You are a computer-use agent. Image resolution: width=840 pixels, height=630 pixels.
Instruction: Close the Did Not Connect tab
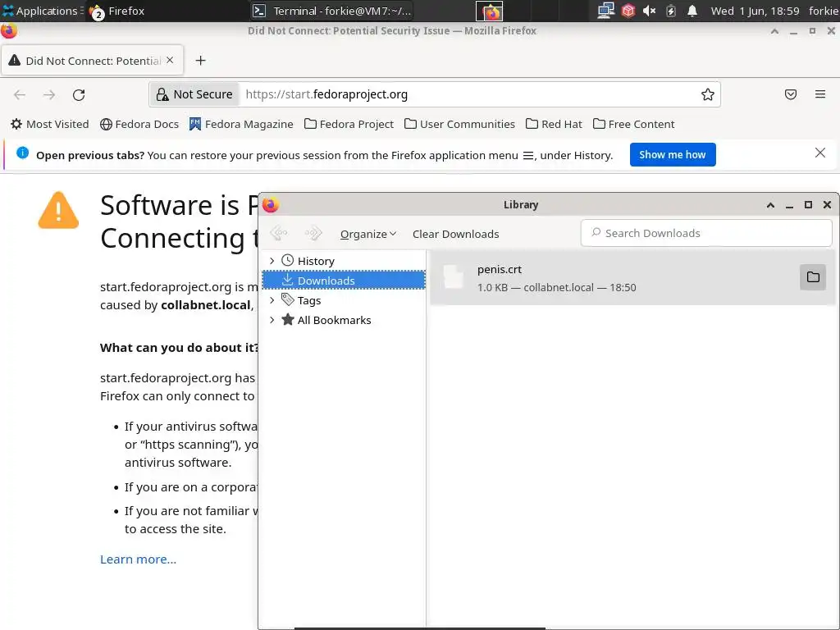click(170, 60)
